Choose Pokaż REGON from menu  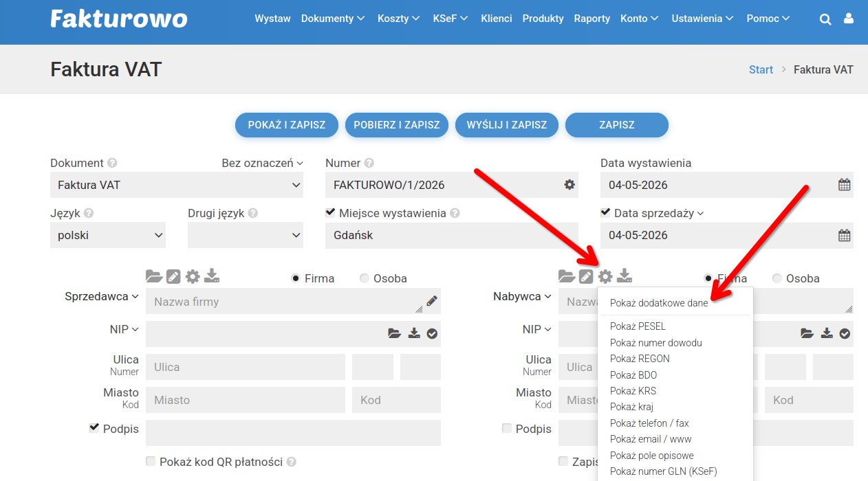[x=640, y=359]
